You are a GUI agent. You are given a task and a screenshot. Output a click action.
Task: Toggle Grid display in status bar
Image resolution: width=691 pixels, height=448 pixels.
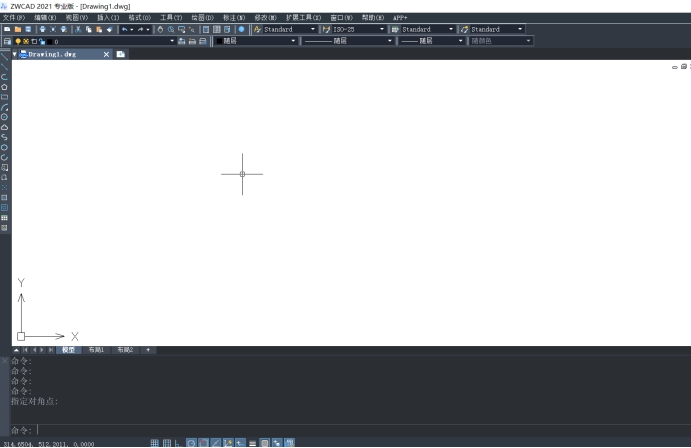167,443
